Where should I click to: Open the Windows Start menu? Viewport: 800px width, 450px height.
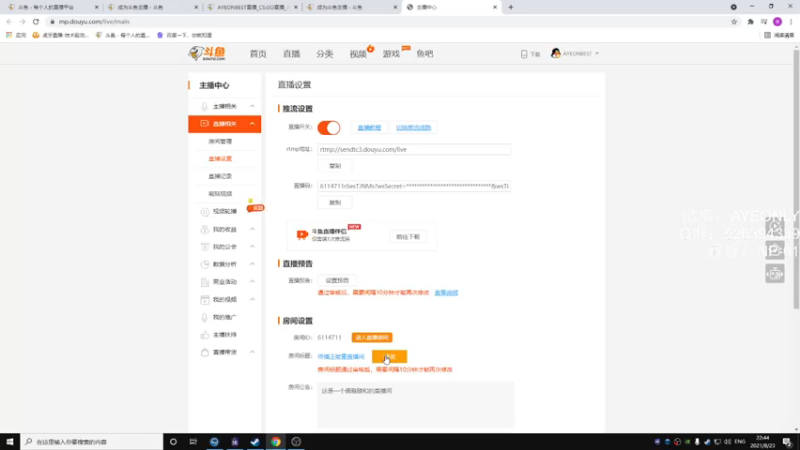10,442
